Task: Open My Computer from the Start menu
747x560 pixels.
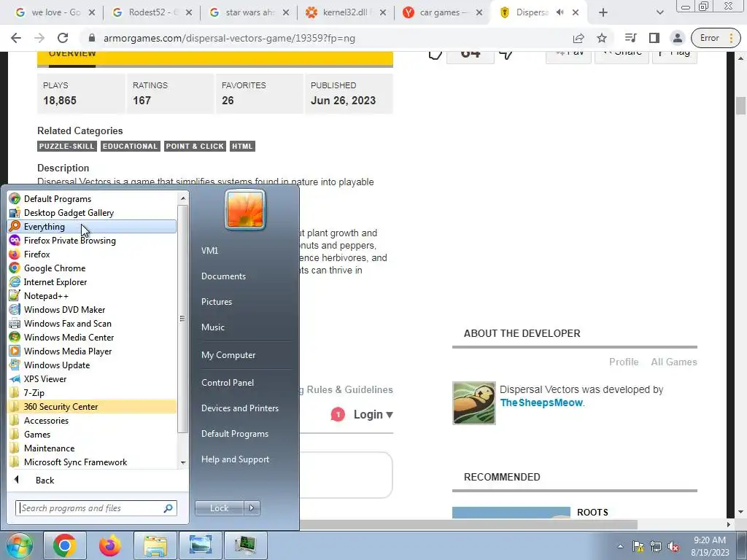Action: pos(228,355)
